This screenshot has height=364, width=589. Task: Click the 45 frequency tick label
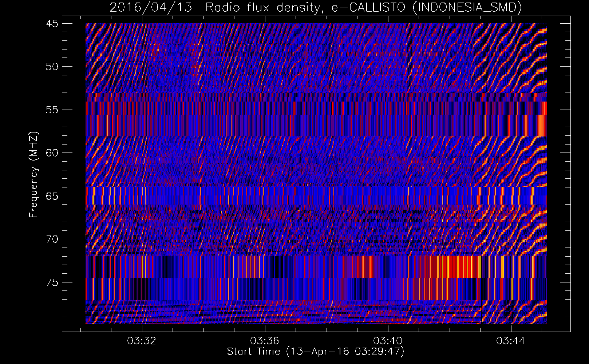[52, 24]
